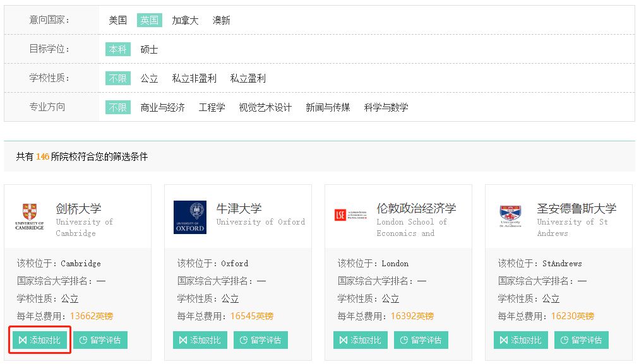Click the 该校位于: Cambridge location line
The image size is (639, 364).
point(59,264)
